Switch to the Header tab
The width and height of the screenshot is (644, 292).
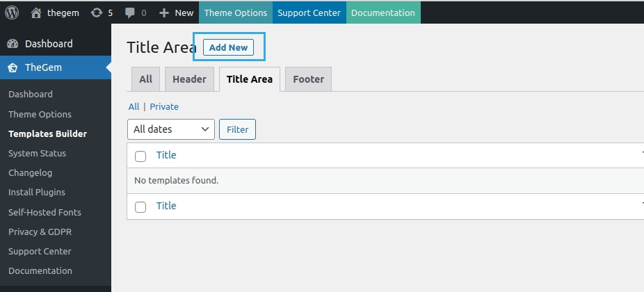pyautogui.click(x=189, y=79)
